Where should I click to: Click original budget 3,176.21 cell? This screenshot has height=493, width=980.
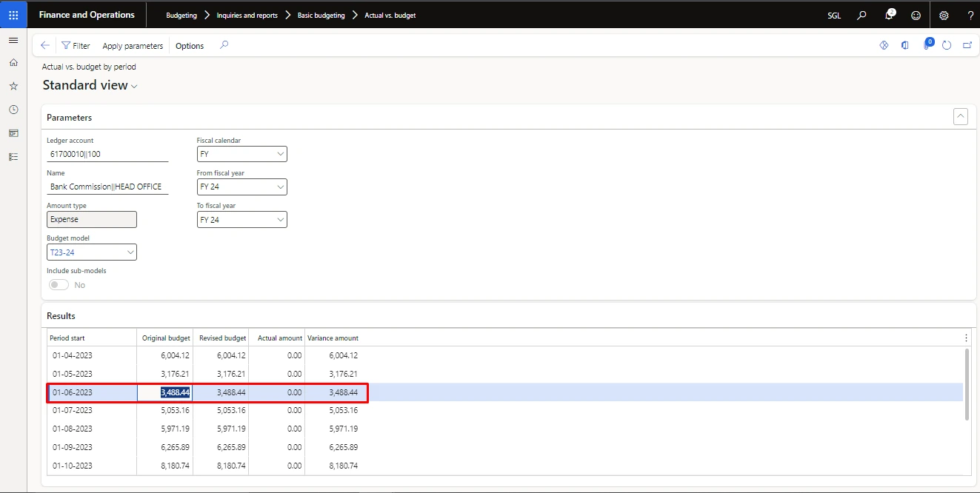click(x=164, y=374)
